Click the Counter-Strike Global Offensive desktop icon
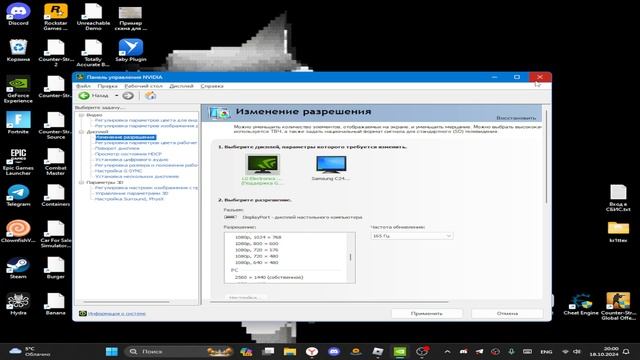The width and height of the screenshot is (640, 360). 618,306
